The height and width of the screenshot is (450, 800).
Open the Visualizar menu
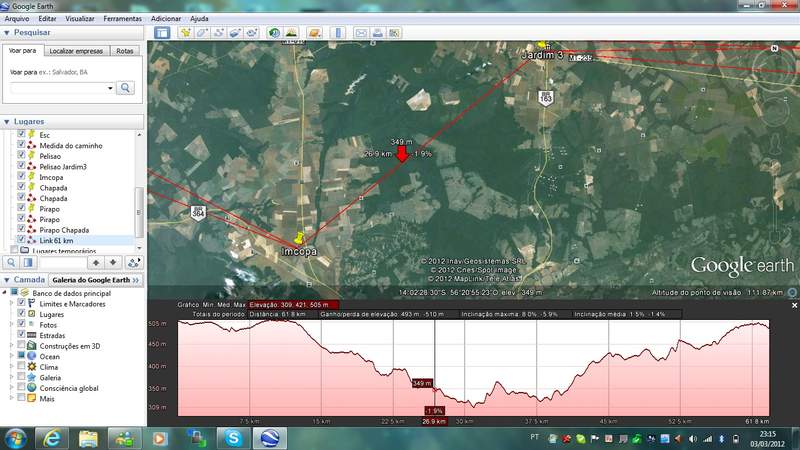80,18
